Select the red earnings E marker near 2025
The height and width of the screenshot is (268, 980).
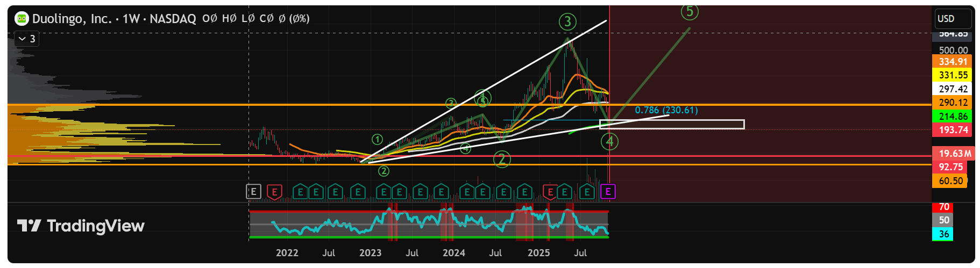pyautogui.click(x=550, y=192)
